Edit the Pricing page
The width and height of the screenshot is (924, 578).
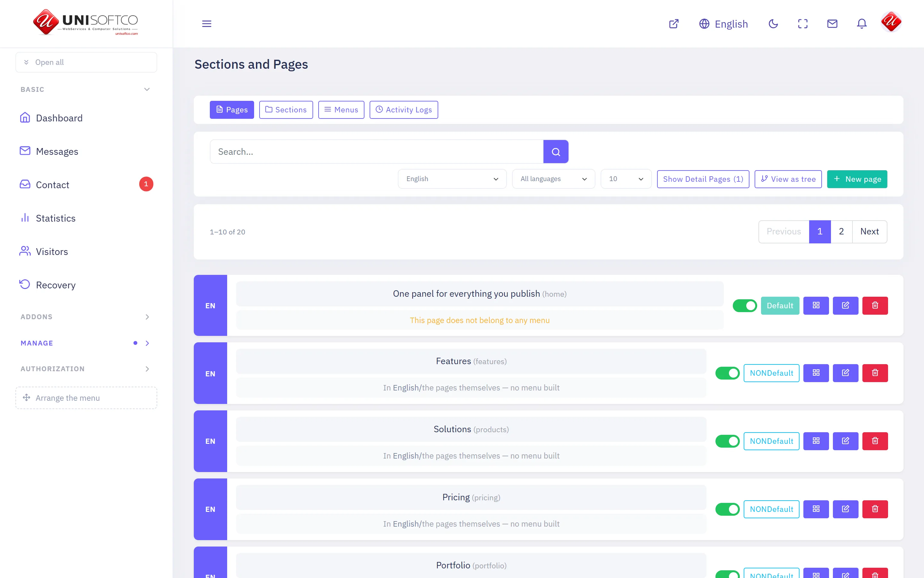tap(845, 509)
